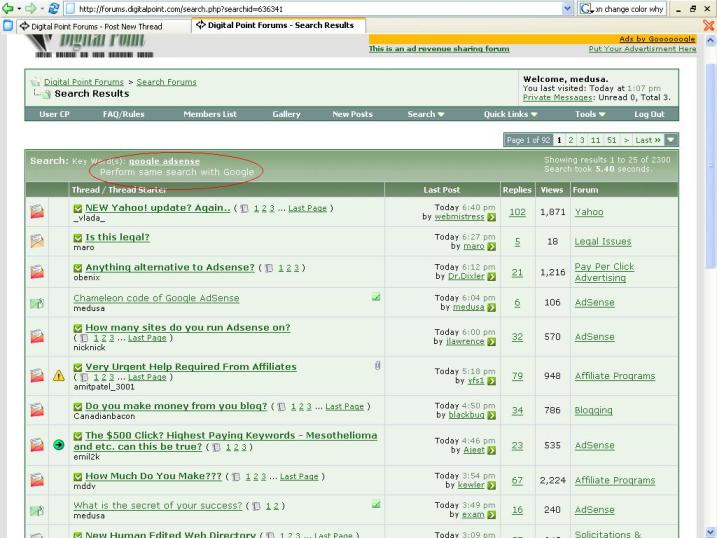Click the browser forward arrow
This screenshot has height=538, width=717.
(30, 8)
